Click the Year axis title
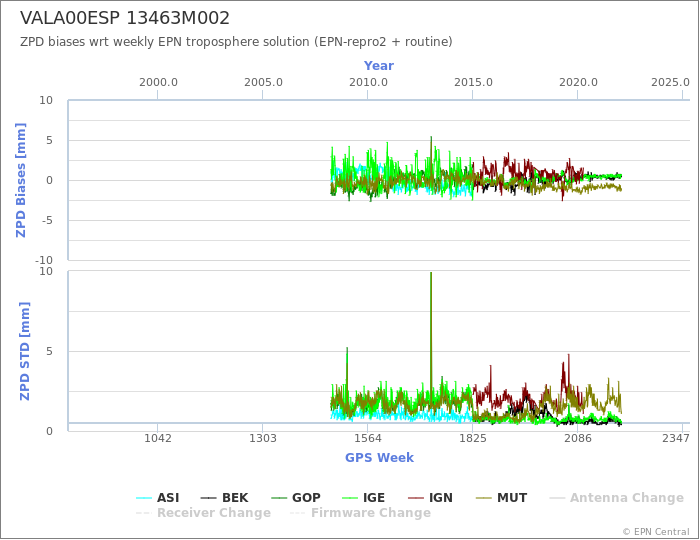700x540 pixels. coord(379,66)
